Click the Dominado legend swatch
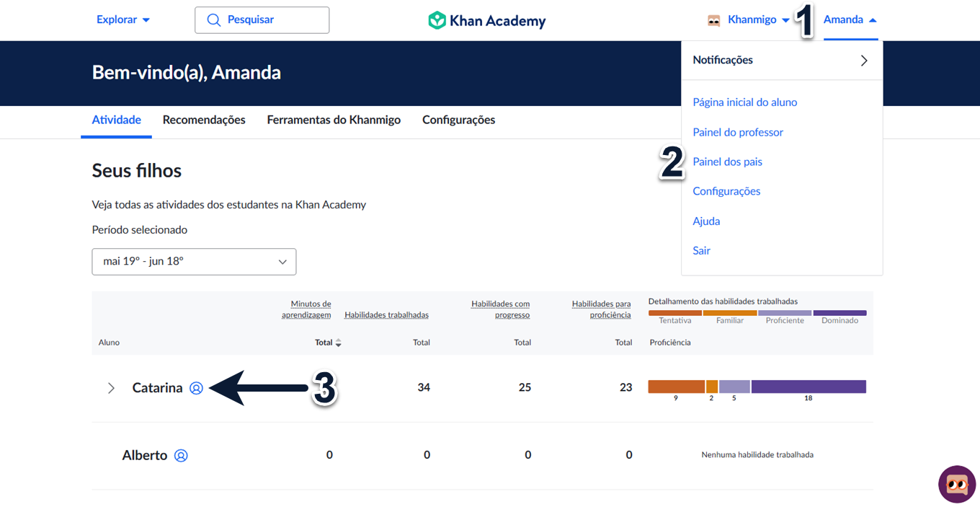980x520 pixels. tap(840, 313)
